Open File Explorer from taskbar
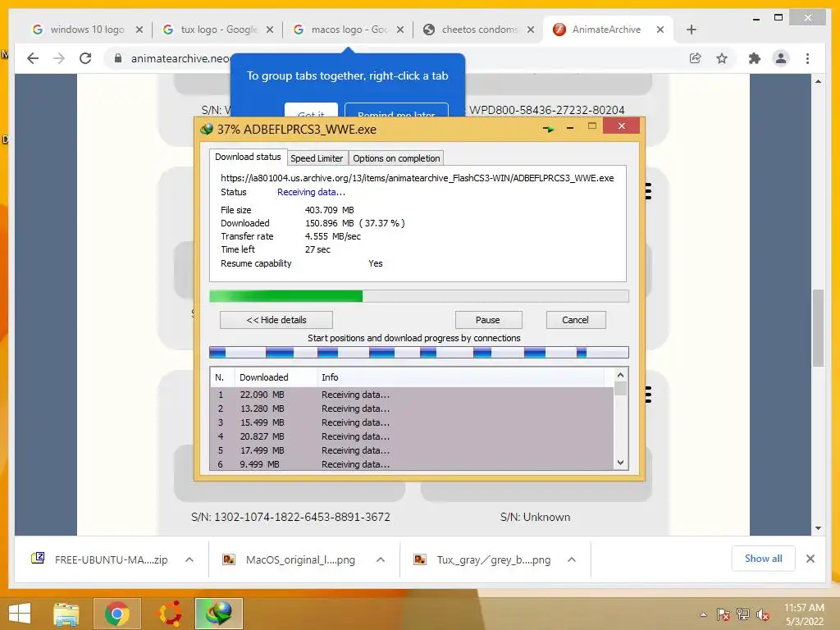The image size is (840, 630). tap(66, 614)
